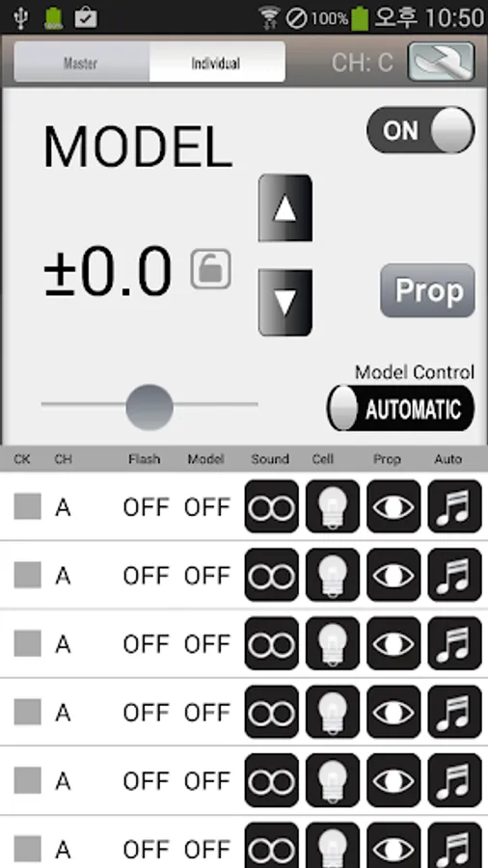Tap the fourth row's double-circle icon
Image resolution: width=488 pixels, height=868 pixels.
click(x=272, y=712)
